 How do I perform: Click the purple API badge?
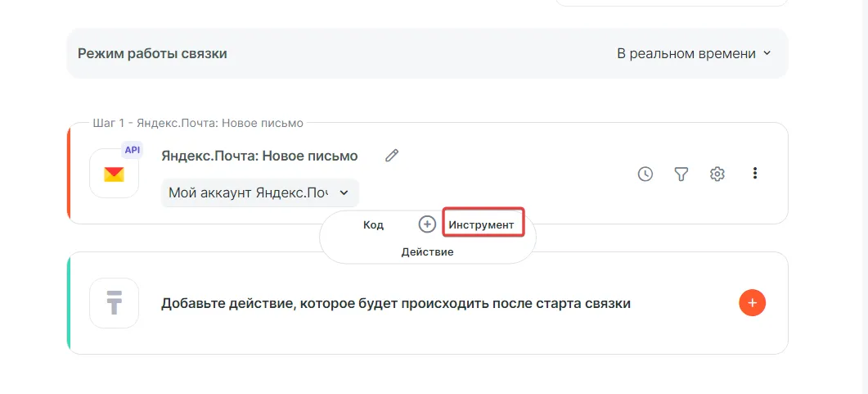133,150
